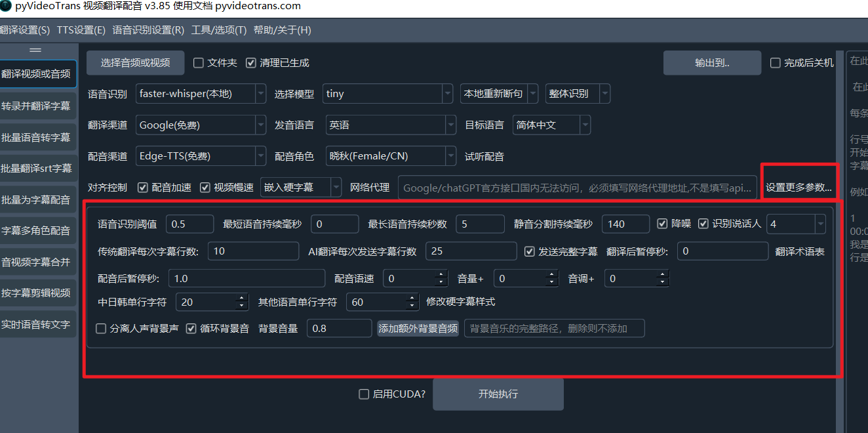Increase 配音语速 using the up arrow

[x=441, y=275]
